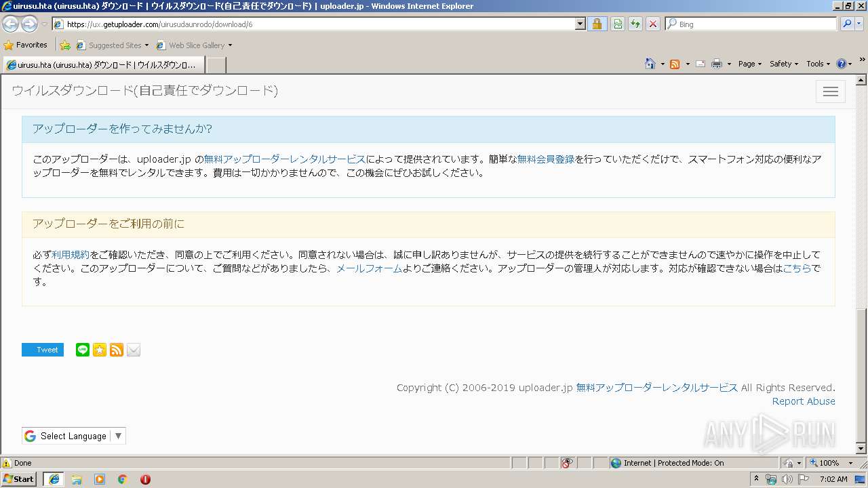Click the red Opera taskbar icon
This screenshot has width=868, height=488.
click(x=145, y=479)
